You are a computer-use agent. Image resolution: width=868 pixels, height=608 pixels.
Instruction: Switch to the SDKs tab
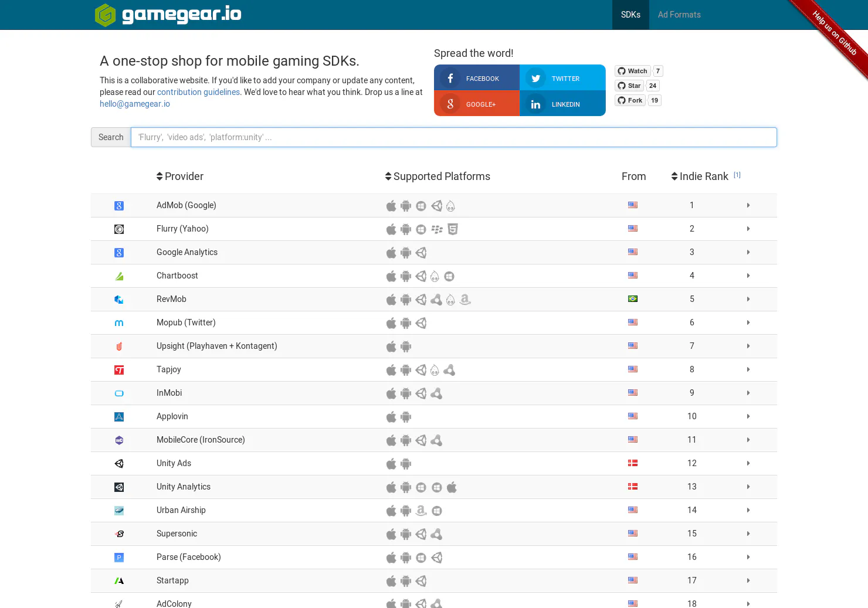coord(630,15)
